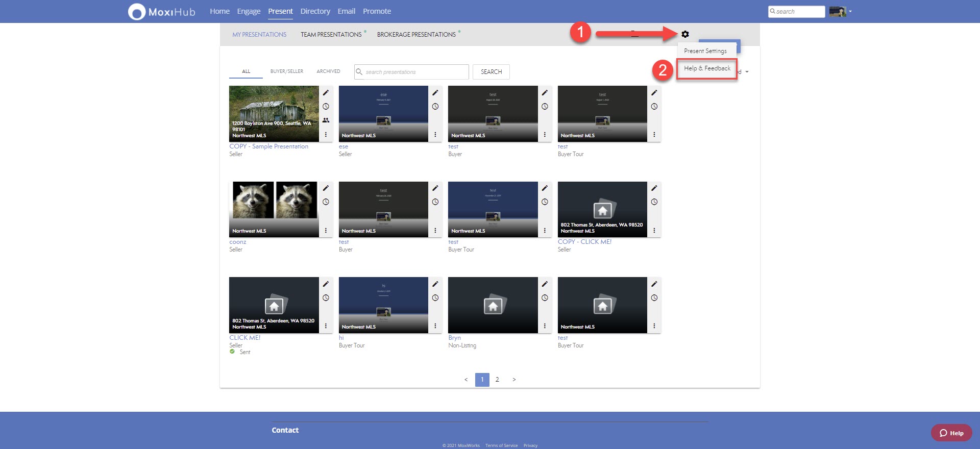Expand the user profile avatar dropdown

pyautogui.click(x=840, y=11)
